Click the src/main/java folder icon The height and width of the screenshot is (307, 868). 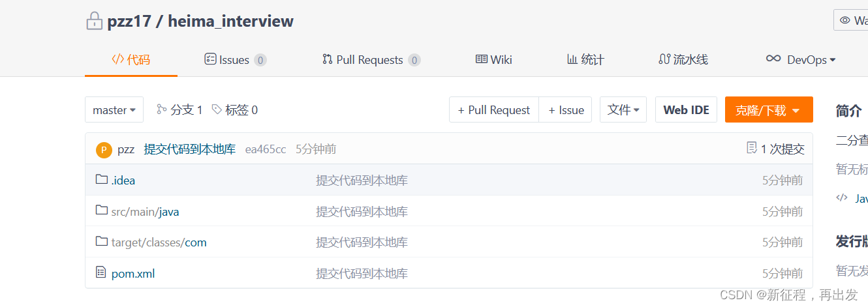(x=101, y=211)
